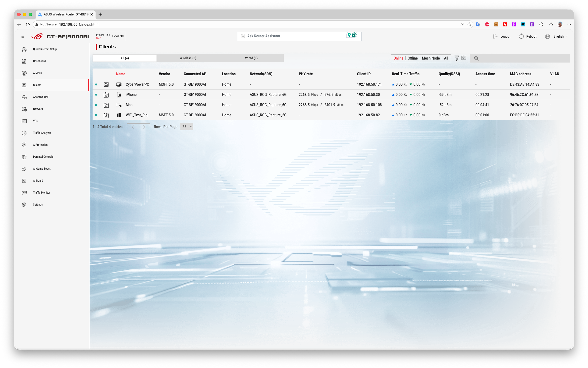Image resolution: width=588 pixels, height=368 pixels.
Task: Select the Mesh Node status filter
Action: [431, 58]
